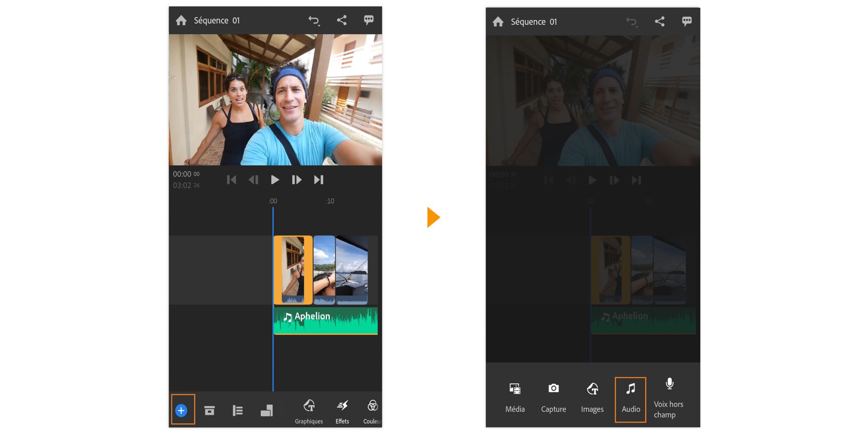Select the third boat clip in left timeline

pos(352,270)
